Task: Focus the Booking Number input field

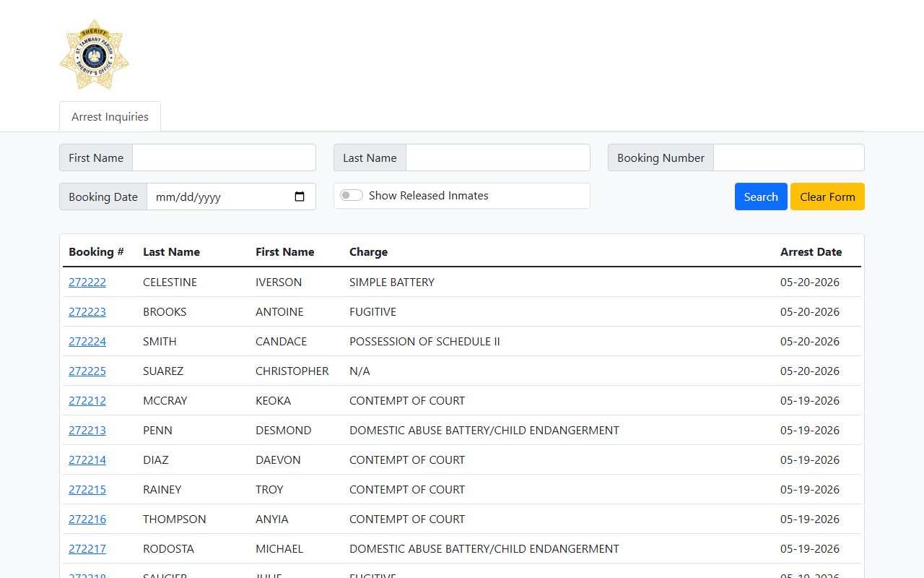Action: pyautogui.click(x=788, y=158)
